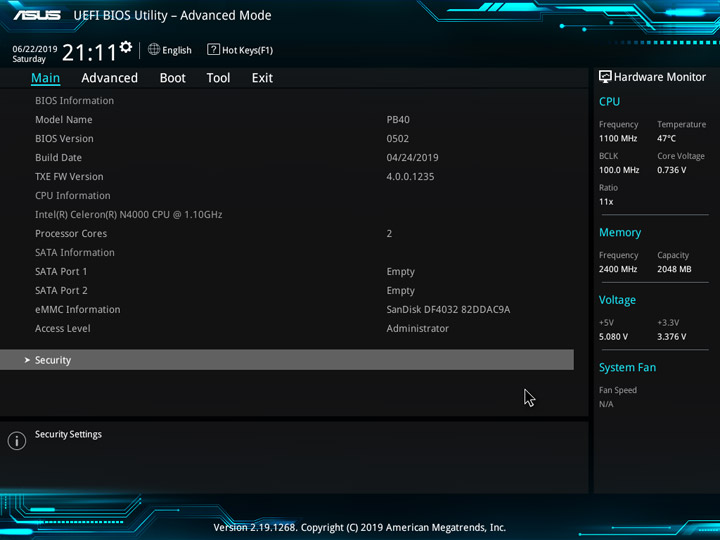Click Fan Speed N/A value

(606, 404)
